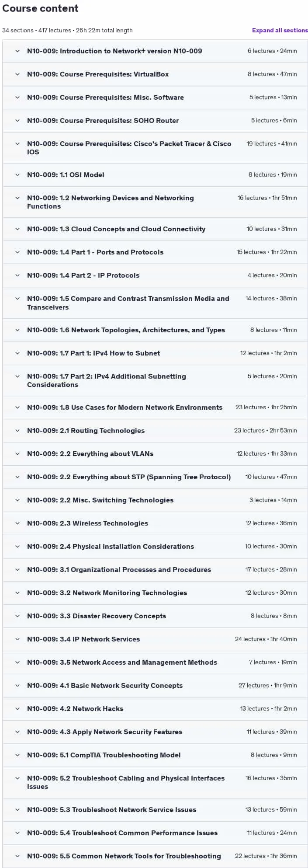Open the chevron next to 1.1 OSI Model
Image resolution: width=308 pixels, height=868 pixels.
17,175
